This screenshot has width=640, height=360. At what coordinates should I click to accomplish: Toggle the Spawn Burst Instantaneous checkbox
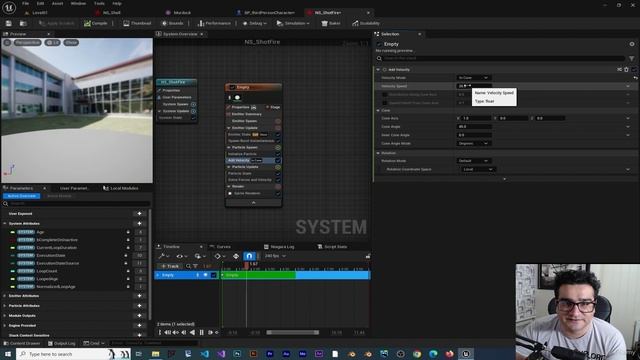tap(278, 141)
